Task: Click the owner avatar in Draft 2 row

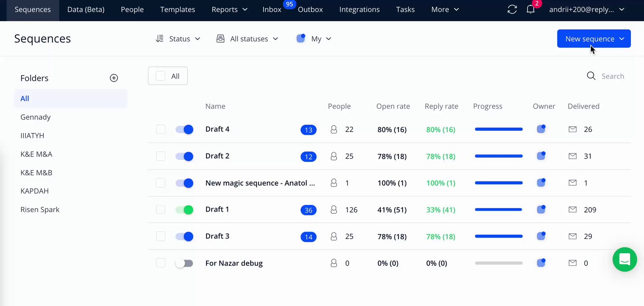Action: tap(541, 156)
